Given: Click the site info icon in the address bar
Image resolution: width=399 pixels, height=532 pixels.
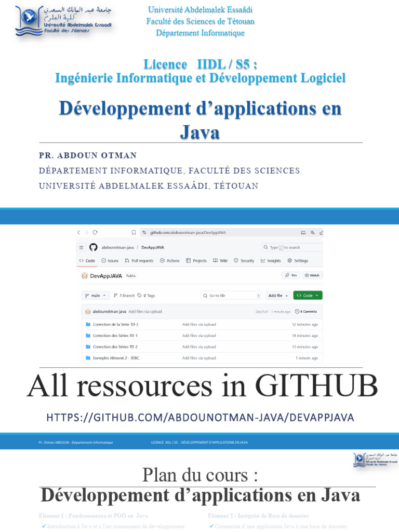Looking at the screenshot, I should pyautogui.click(x=144, y=232).
